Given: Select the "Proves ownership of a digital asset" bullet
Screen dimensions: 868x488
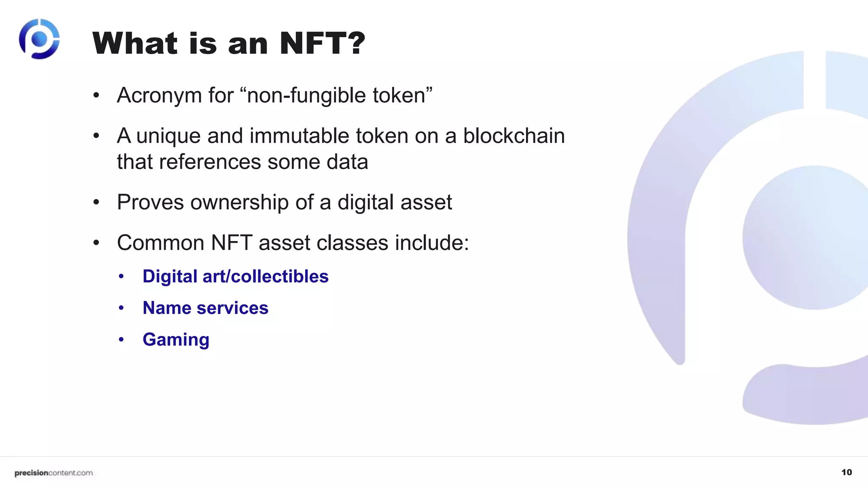Looking at the screenshot, I should click(284, 202).
